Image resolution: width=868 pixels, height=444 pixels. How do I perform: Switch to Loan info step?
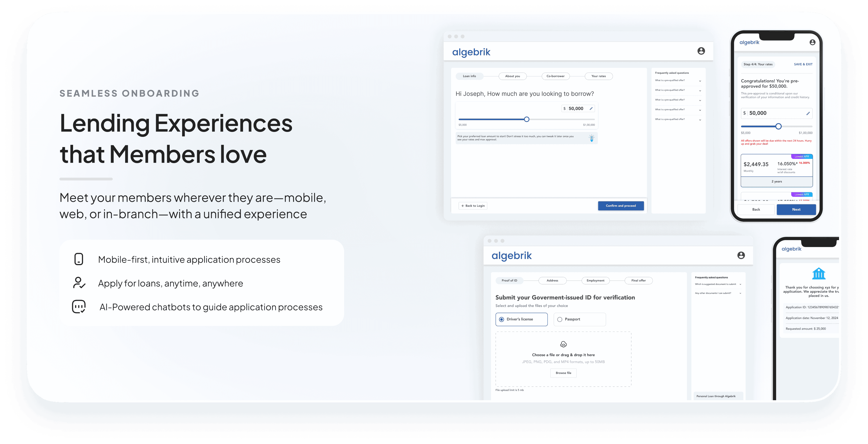469,76
